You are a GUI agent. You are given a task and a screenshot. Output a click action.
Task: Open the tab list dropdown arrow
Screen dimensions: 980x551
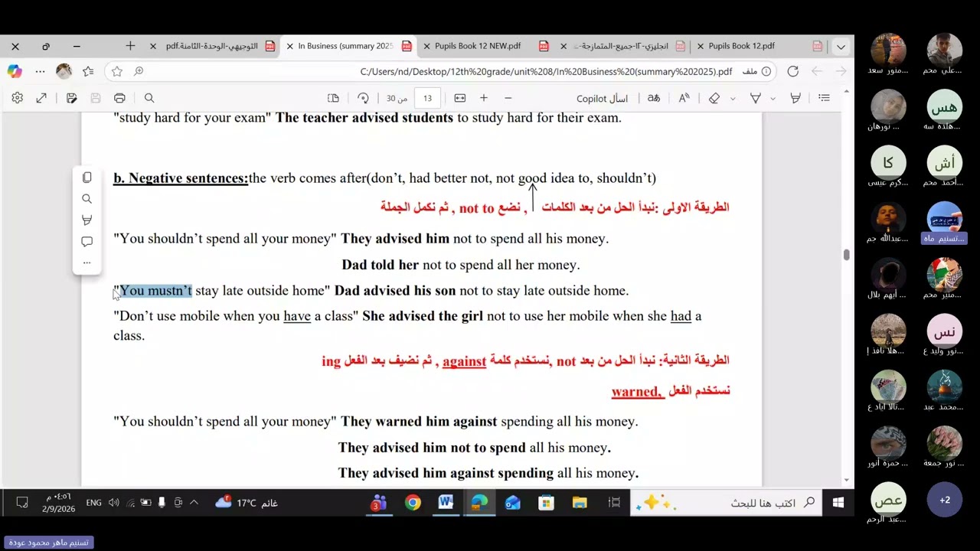tap(841, 47)
